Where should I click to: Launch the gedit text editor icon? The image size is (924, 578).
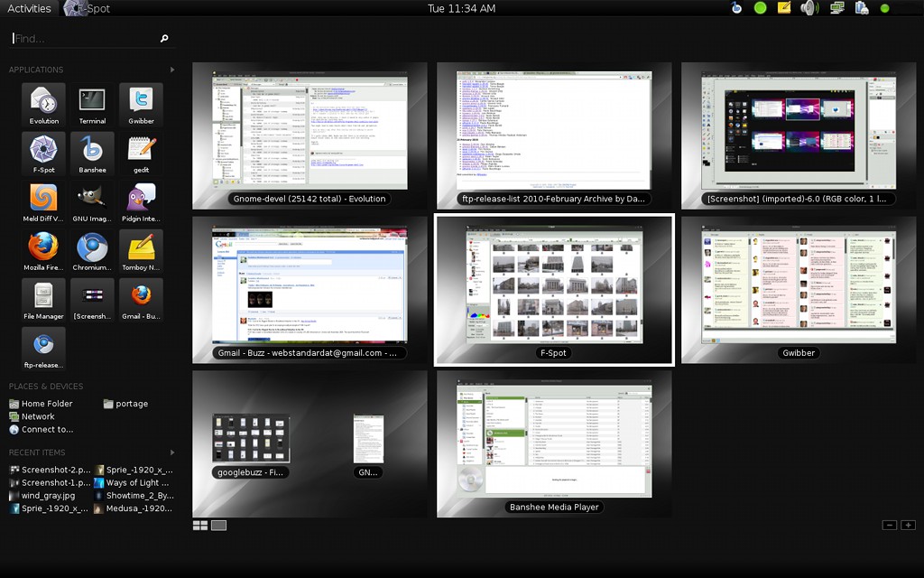point(142,154)
